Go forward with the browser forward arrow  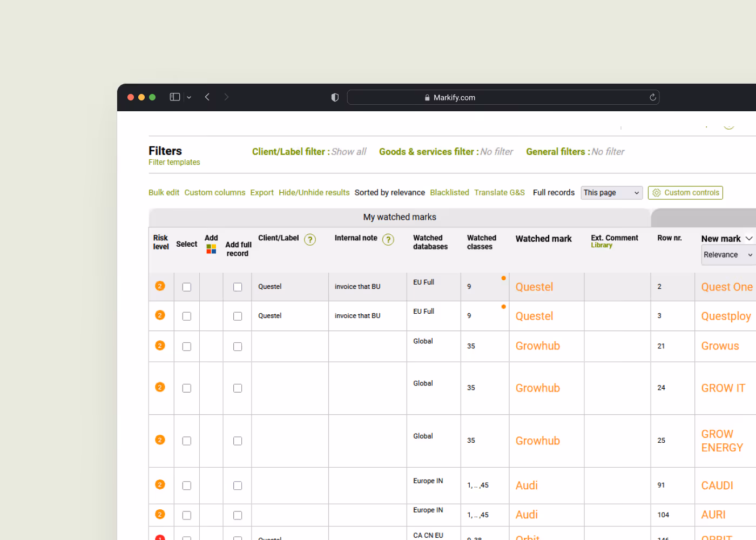pos(226,97)
